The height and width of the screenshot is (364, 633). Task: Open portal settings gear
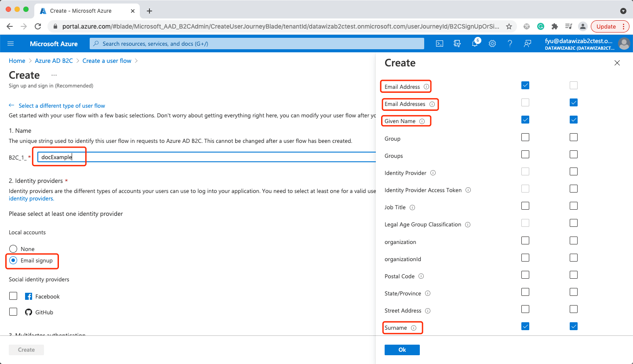(492, 44)
